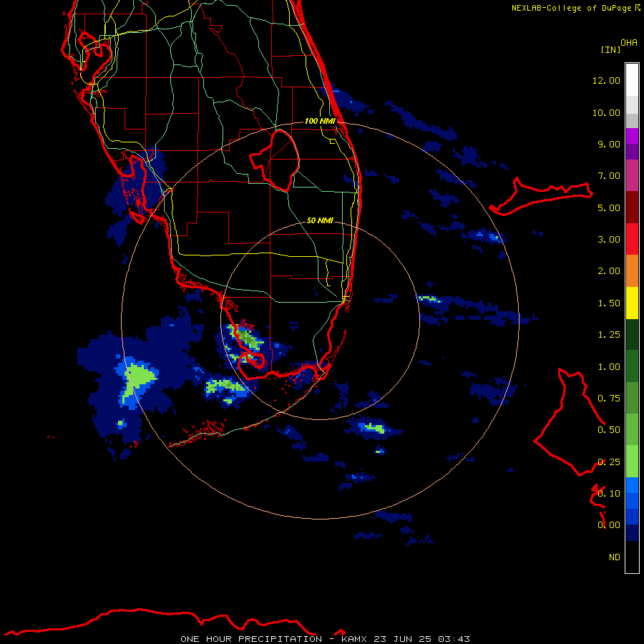Screen dimensions: 644x644
Task: Select the bright red legend swatch above 3.00
Action: (632, 239)
